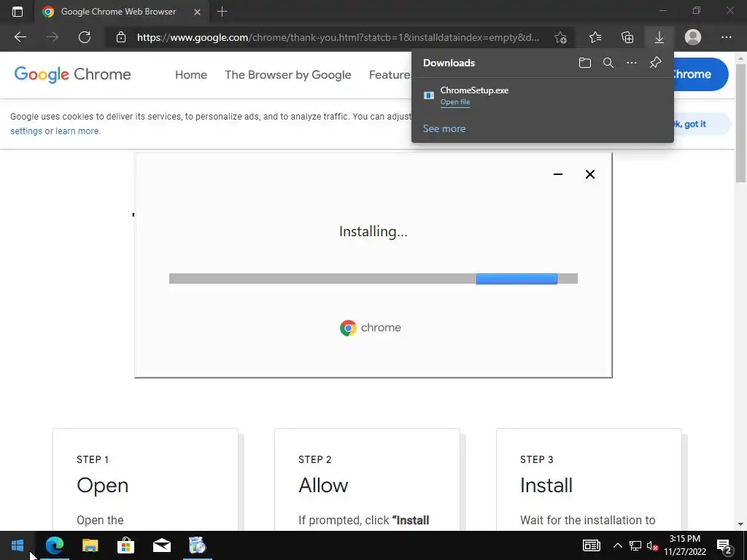Click See more in Downloads panel

pyautogui.click(x=444, y=128)
